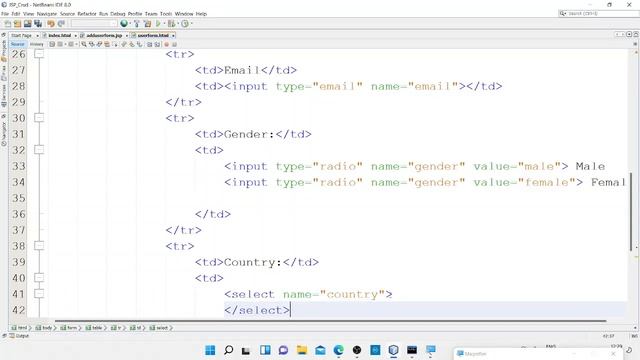
Task: Switch to the adduserform.jsp tab
Action: tap(104, 36)
